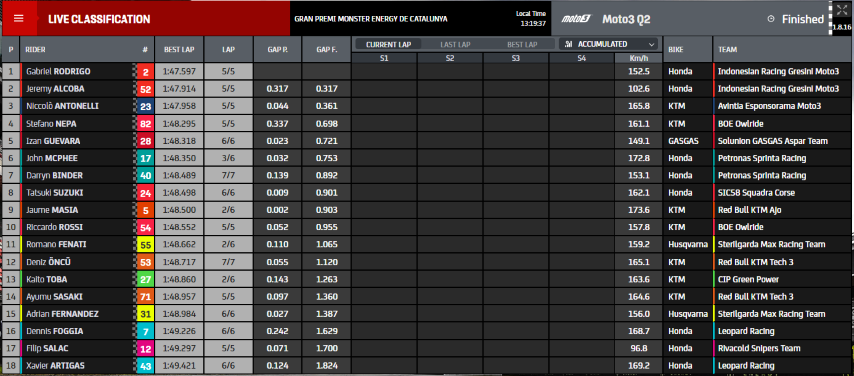Image resolution: width=854 pixels, height=376 pixels.
Task: Switch to the CURRENT LAP tab
Action: (388, 44)
